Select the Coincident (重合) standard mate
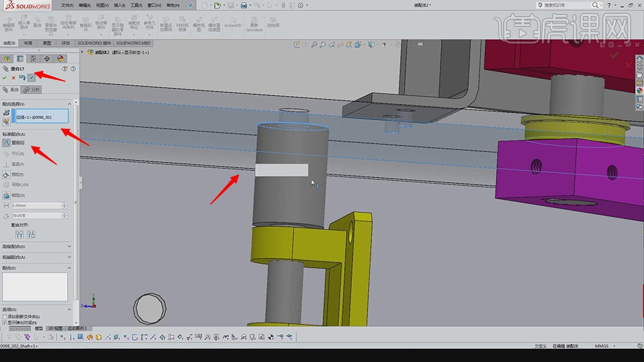Viewport: 644px width, 362px height. [7, 142]
